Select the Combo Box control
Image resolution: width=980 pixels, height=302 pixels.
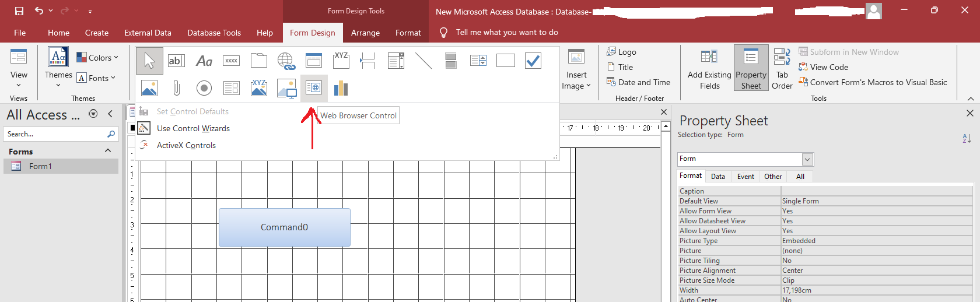[396, 61]
